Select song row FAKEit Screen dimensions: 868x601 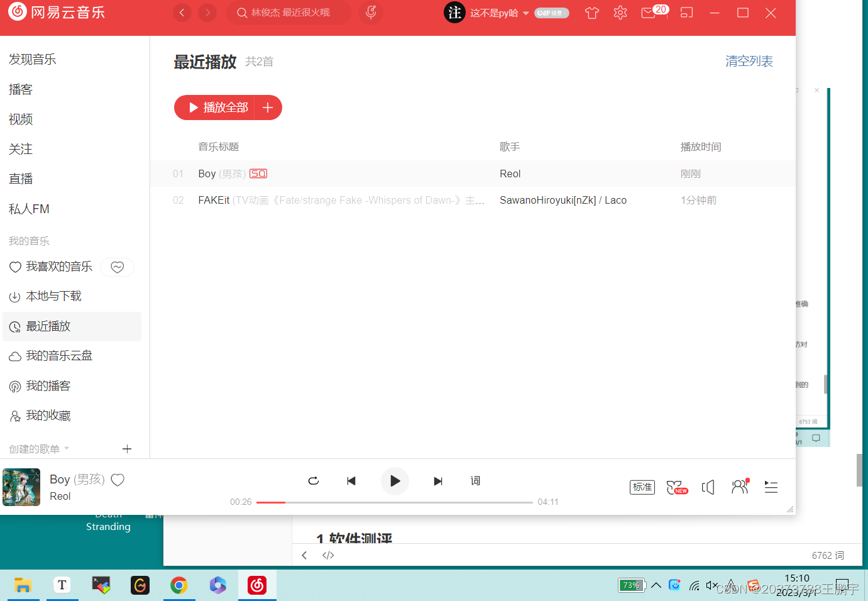[x=473, y=200]
